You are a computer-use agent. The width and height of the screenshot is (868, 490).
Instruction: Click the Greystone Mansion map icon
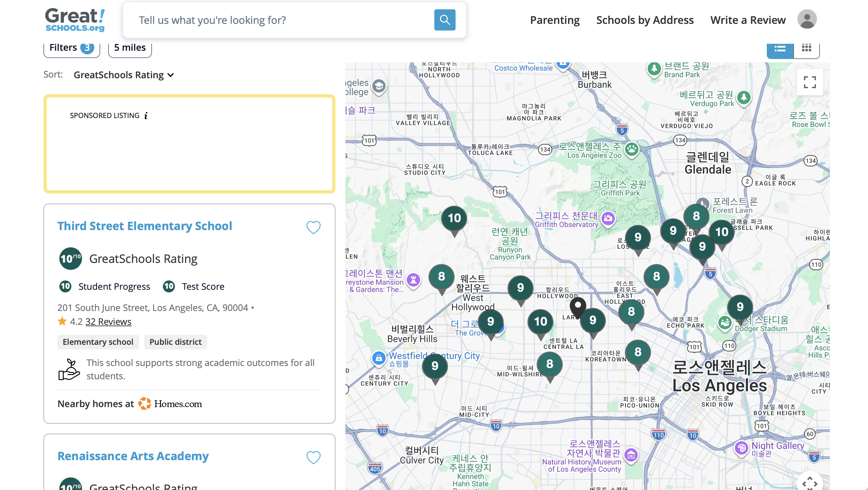tap(413, 280)
